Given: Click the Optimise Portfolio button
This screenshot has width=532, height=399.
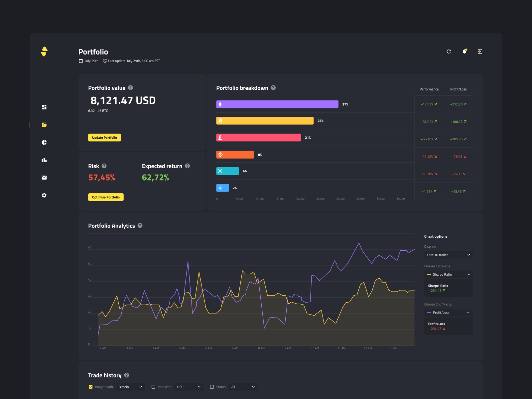Looking at the screenshot, I should (106, 197).
